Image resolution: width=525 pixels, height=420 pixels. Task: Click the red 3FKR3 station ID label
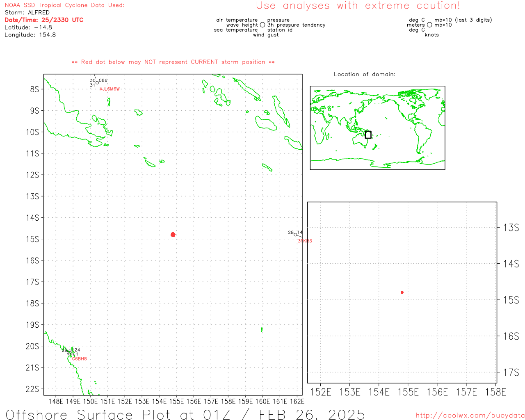[x=305, y=241]
